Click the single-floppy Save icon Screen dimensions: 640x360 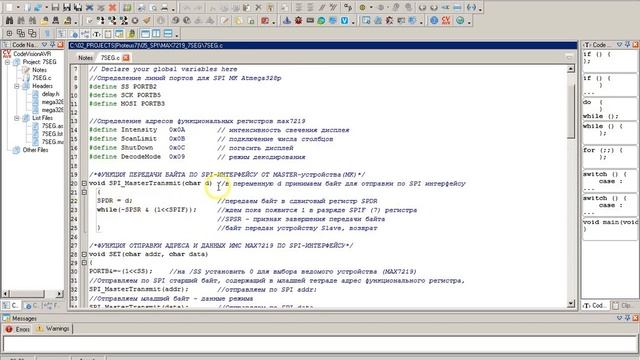[x=55, y=7]
